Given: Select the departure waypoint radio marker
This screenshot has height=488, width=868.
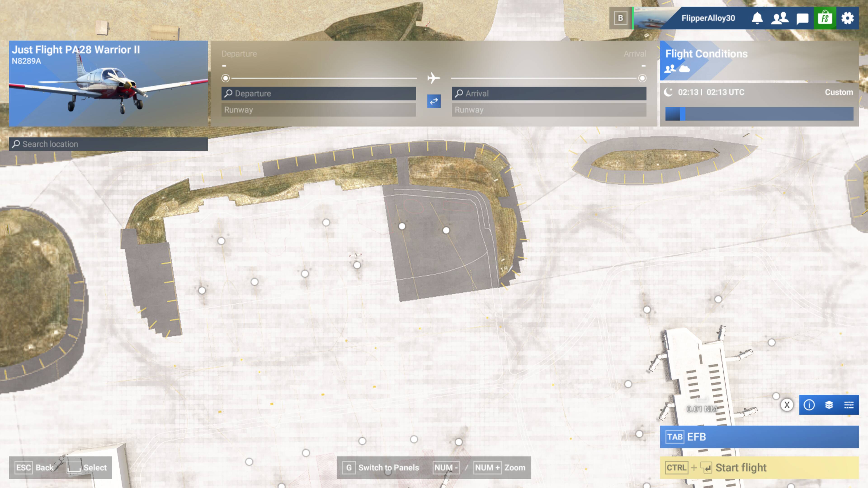Looking at the screenshot, I should (x=225, y=78).
